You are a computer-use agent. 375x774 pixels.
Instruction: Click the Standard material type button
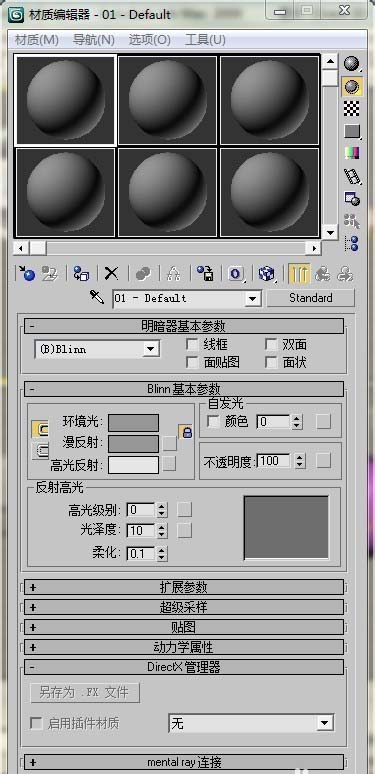[x=310, y=298]
